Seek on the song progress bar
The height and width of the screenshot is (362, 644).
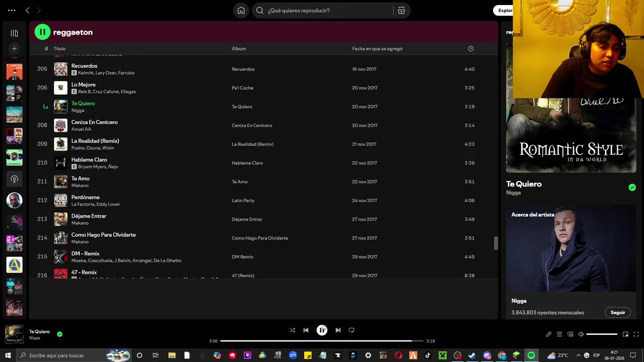pyautogui.click(x=322, y=341)
